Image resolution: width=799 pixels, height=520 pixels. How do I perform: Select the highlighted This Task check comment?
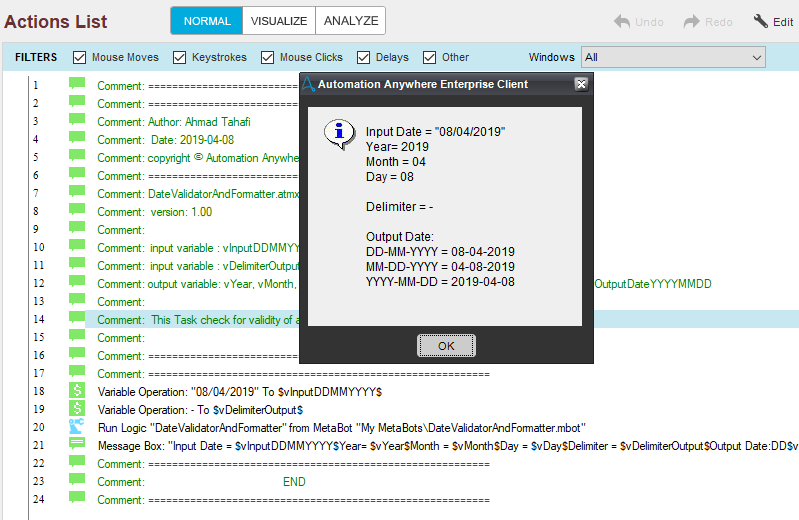click(198, 320)
